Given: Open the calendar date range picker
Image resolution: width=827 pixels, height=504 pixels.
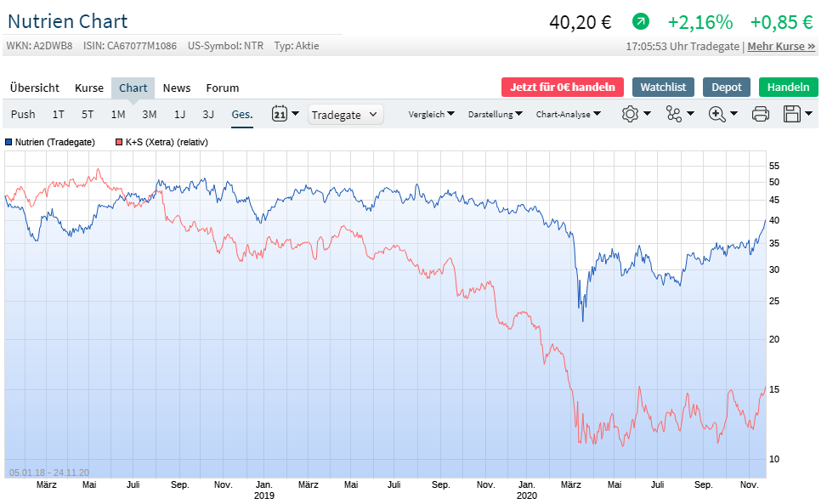Looking at the screenshot, I should point(280,114).
